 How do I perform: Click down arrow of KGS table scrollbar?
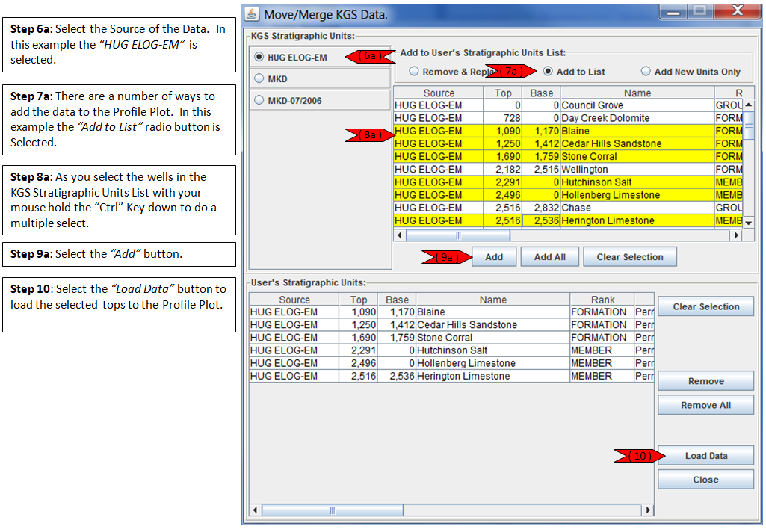[x=748, y=222]
